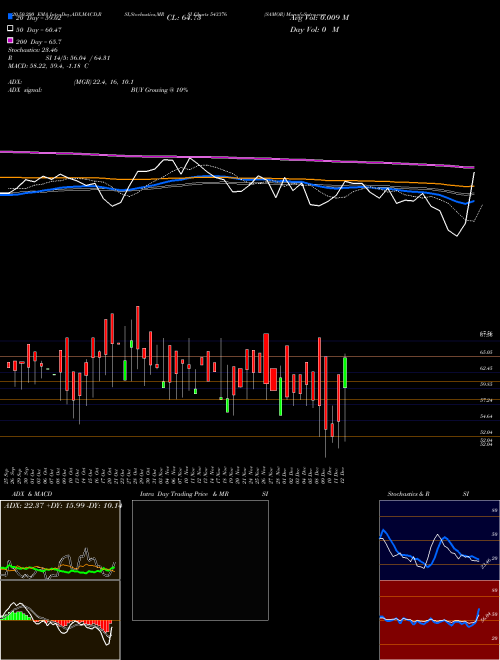Select the '200 Day - 65.7' legend text
The image size is (500, 660).
39,42
